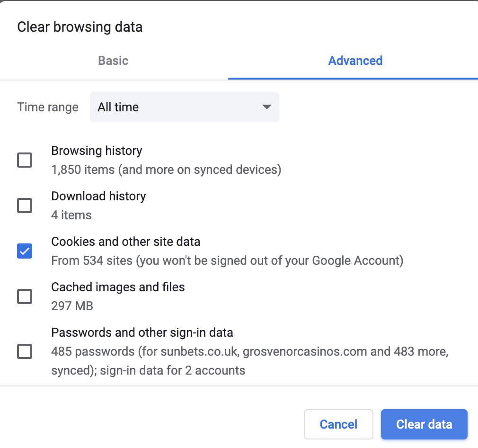Click the Clear data button
This screenshot has height=448, width=478.
424,424
